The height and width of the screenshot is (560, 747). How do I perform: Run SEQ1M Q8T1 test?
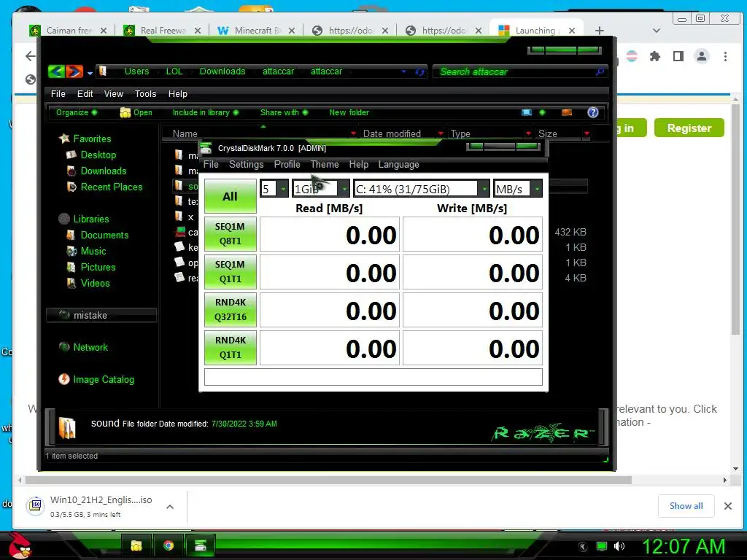coord(230,234)
